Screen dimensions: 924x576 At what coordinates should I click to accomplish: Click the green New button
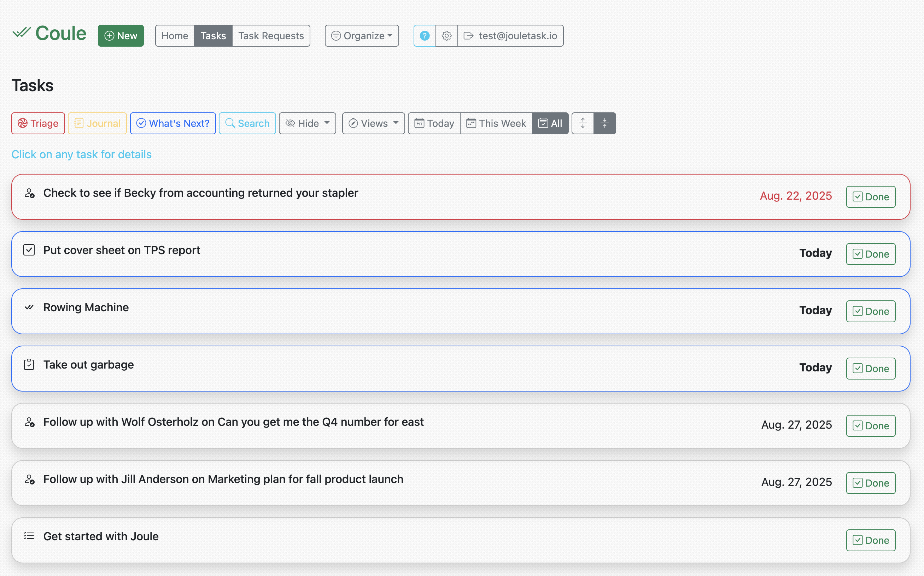tap(121, 36)
